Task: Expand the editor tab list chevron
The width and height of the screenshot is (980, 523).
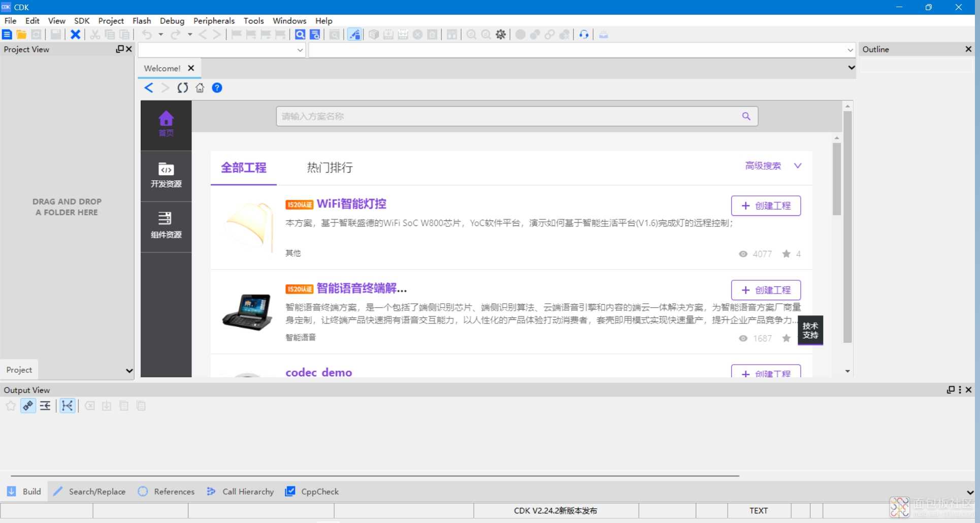Action: tap(852, 68)
